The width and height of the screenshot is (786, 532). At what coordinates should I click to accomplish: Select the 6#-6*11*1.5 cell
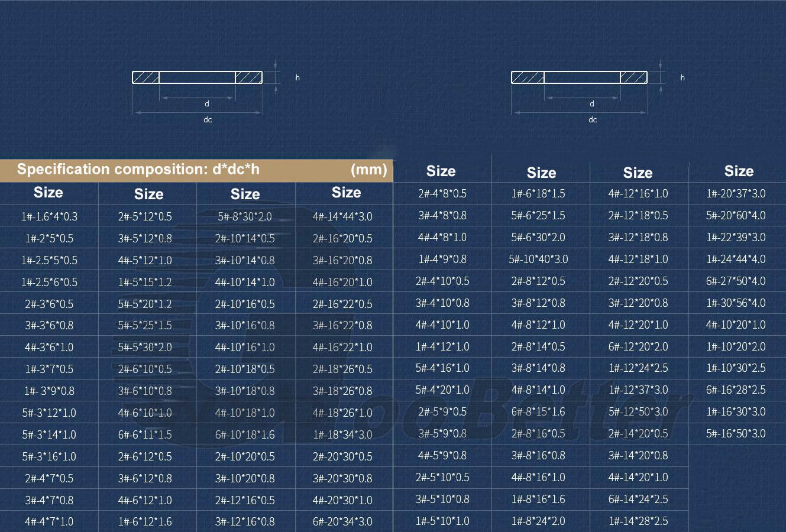click(x=145, y=434)
